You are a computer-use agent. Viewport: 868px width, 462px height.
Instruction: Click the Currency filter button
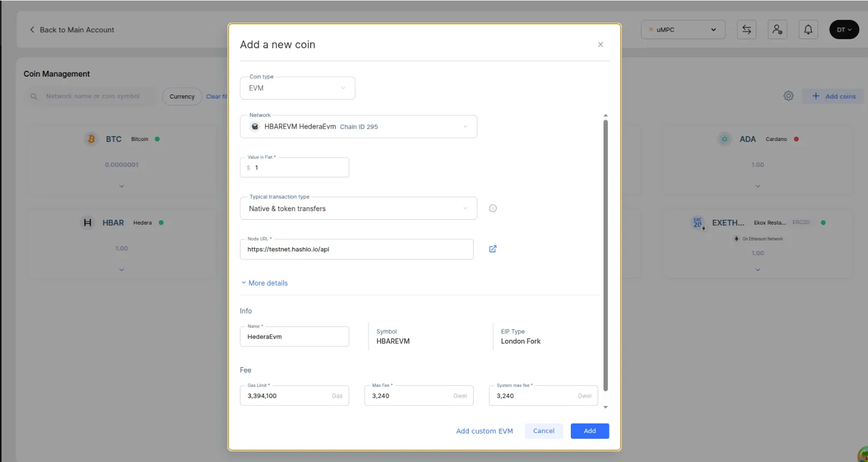tap(182, 96)
